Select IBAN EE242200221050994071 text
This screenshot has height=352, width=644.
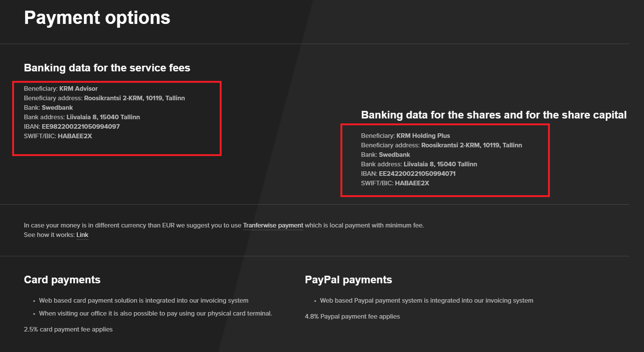click(417, 174)
